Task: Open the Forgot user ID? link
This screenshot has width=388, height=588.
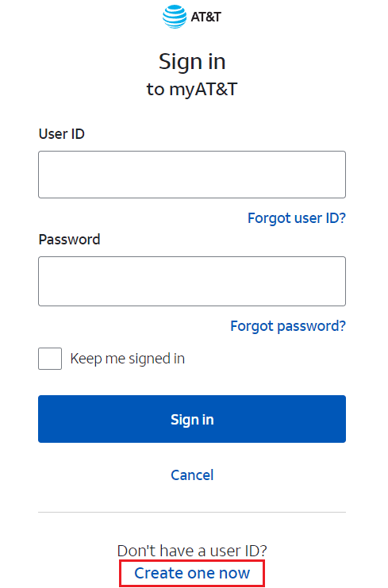Action: (x=297, y=218)
